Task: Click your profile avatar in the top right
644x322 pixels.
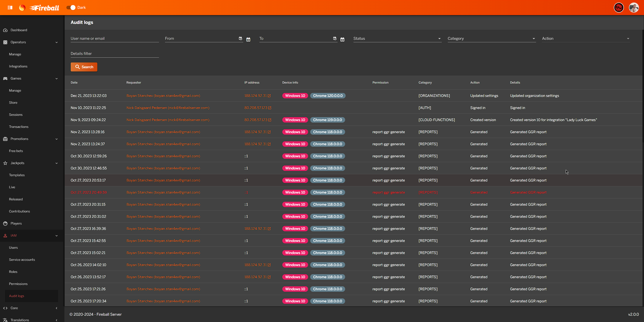Action: [634, 8]
